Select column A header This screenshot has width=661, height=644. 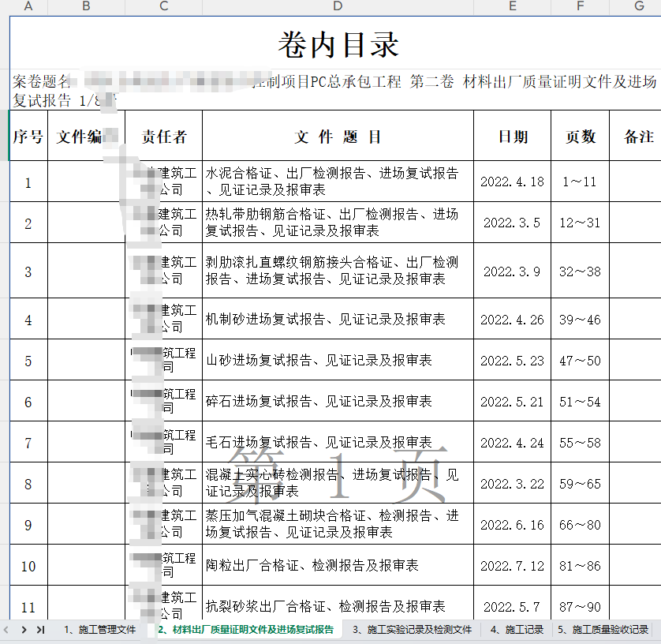28,7
